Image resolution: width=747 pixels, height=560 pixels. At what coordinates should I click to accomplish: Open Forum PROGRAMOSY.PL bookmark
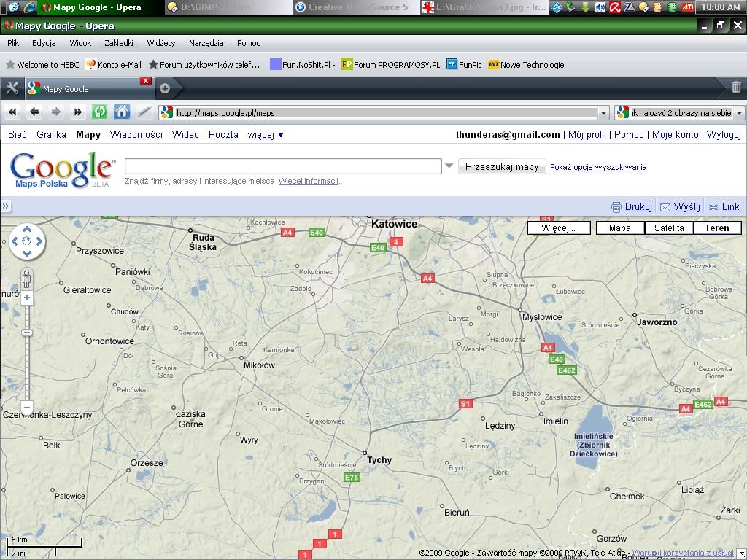click(391, 65)
